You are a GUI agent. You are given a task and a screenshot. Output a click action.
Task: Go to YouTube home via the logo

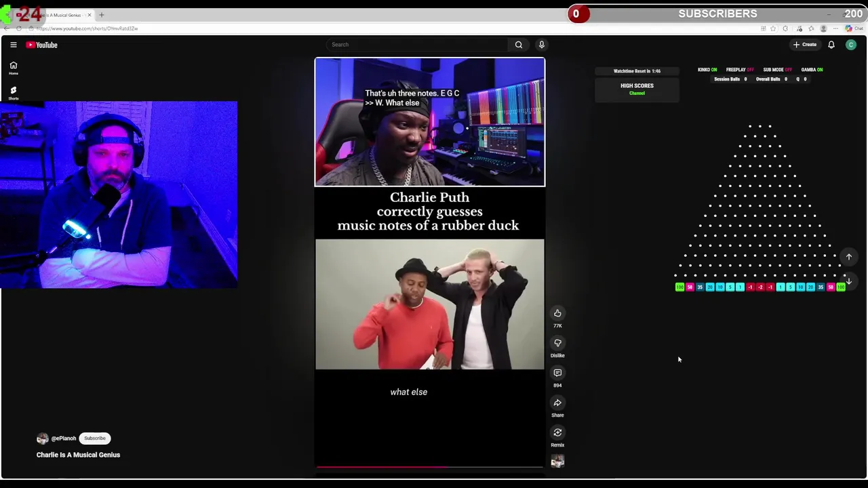click(x=42, y=45)
